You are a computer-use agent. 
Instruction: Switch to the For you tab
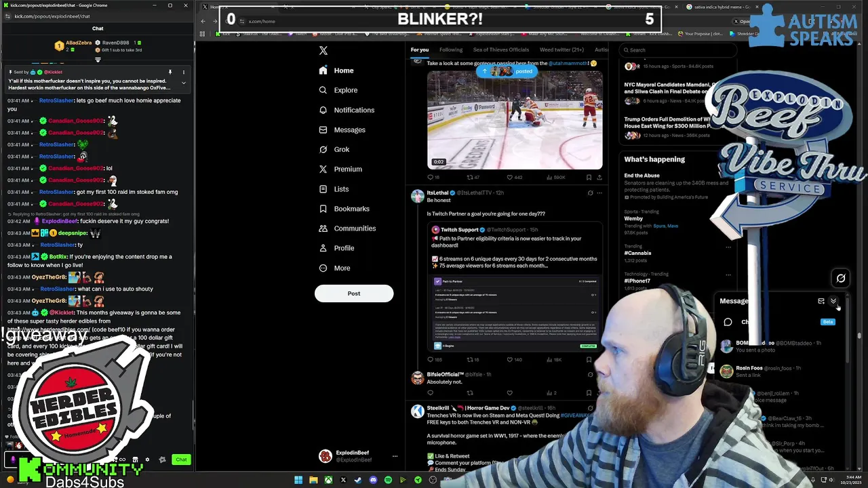click(x=420, y=49)
